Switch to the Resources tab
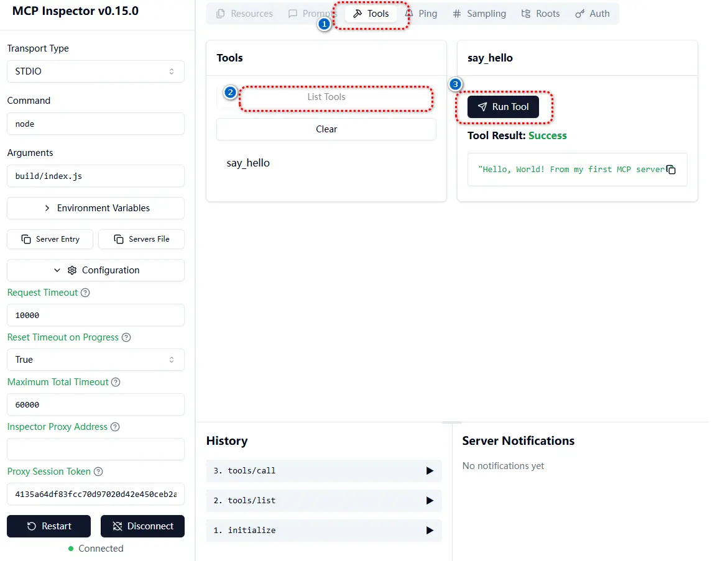The image size is (728, 561). click(244, 14)
